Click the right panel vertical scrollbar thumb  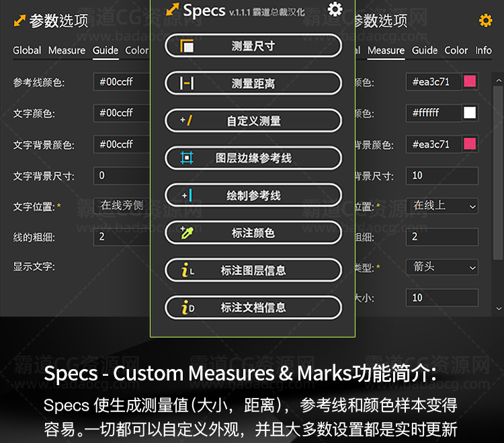pos(499,172)
